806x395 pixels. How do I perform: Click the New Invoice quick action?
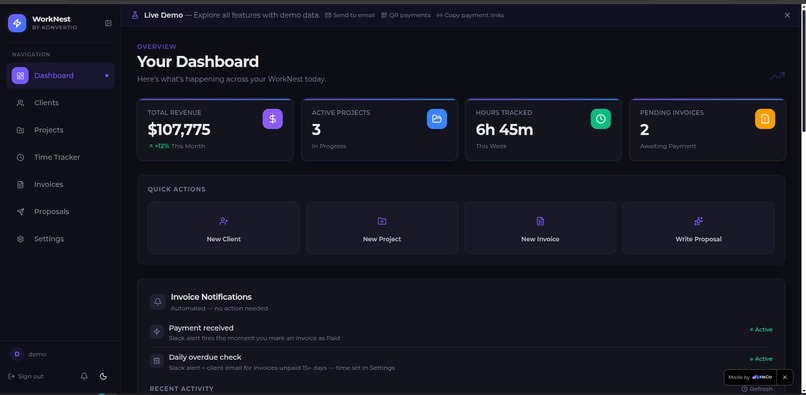pos(540,227)
